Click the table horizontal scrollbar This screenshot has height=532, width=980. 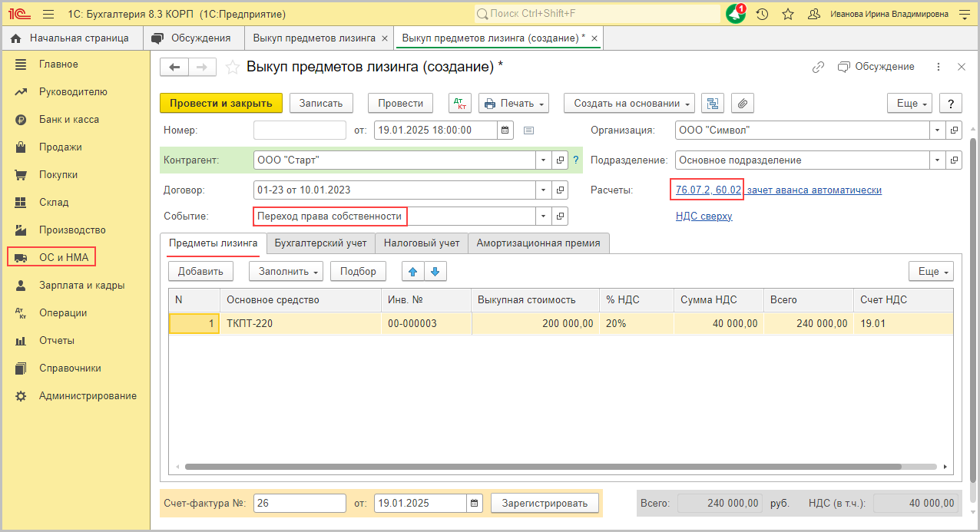542,466
